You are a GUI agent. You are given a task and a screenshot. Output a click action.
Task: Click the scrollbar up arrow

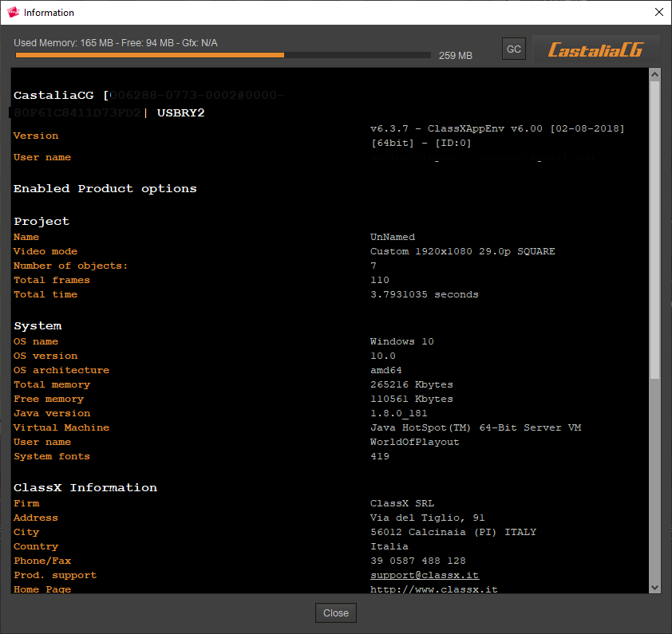655,73
